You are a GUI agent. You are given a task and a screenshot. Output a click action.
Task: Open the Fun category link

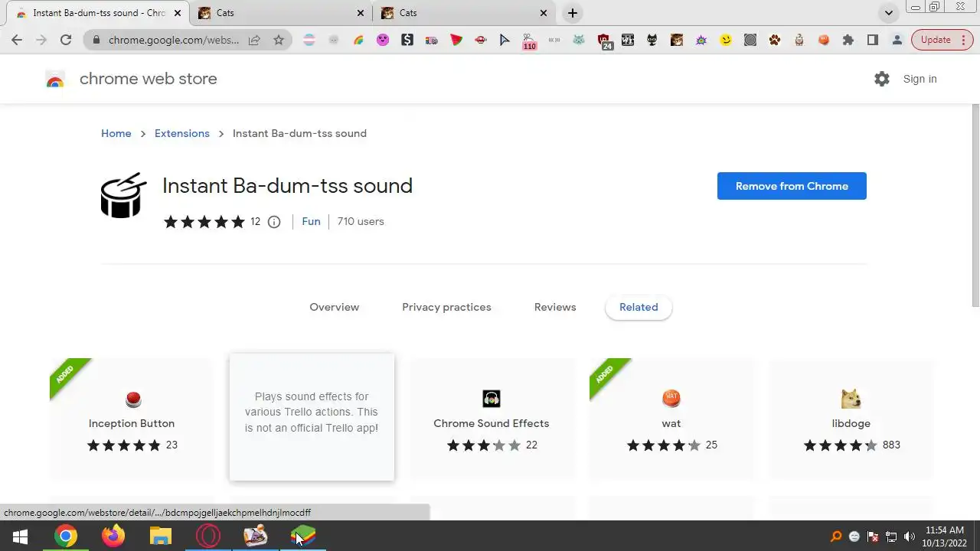[311, 221]
